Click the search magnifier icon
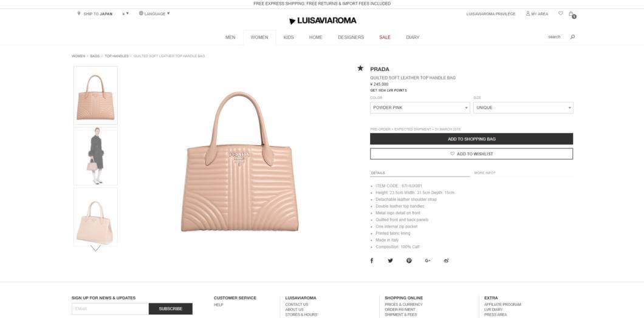The image size is (644, 318). (x=572, y=37)
